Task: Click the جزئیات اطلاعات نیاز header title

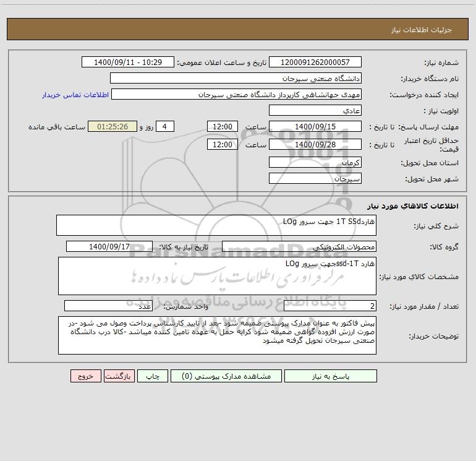Action: click(x=422, y=30)
